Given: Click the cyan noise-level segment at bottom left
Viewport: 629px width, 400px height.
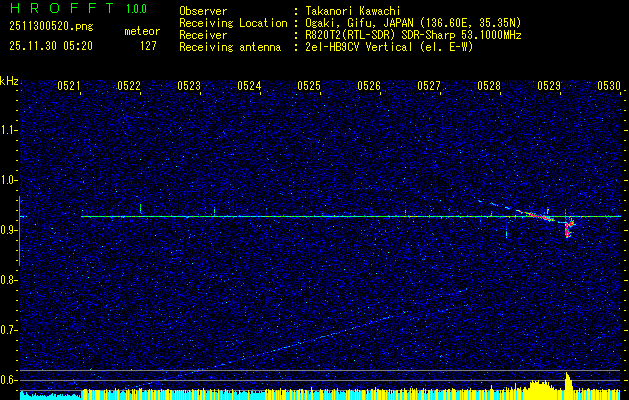Looking at the screenshot, I should (51, 396).
